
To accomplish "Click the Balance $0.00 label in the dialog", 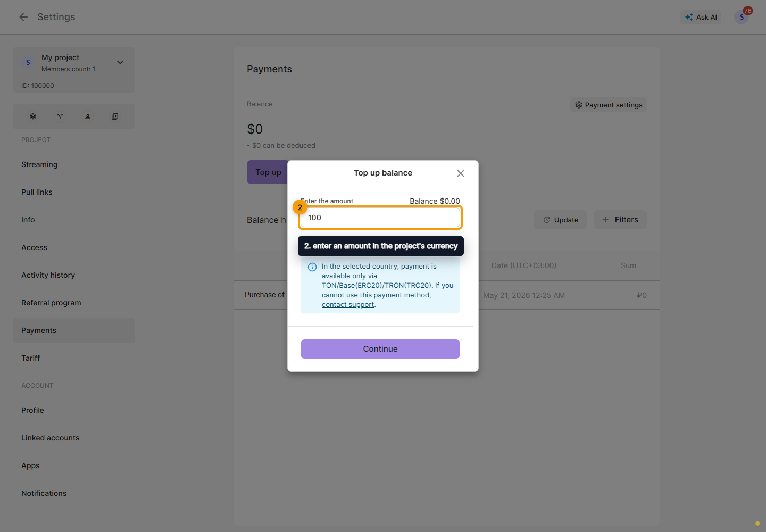I will tap(435, 201).
